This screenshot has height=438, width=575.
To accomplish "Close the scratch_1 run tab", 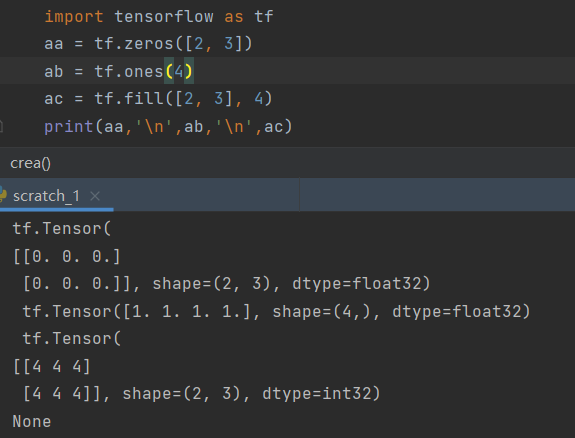I will (95, 196).
